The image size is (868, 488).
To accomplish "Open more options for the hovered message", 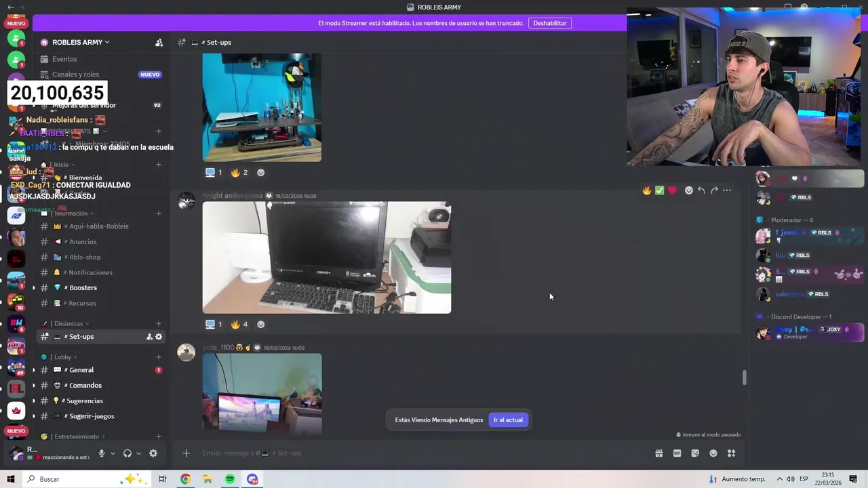I will 727,190.
